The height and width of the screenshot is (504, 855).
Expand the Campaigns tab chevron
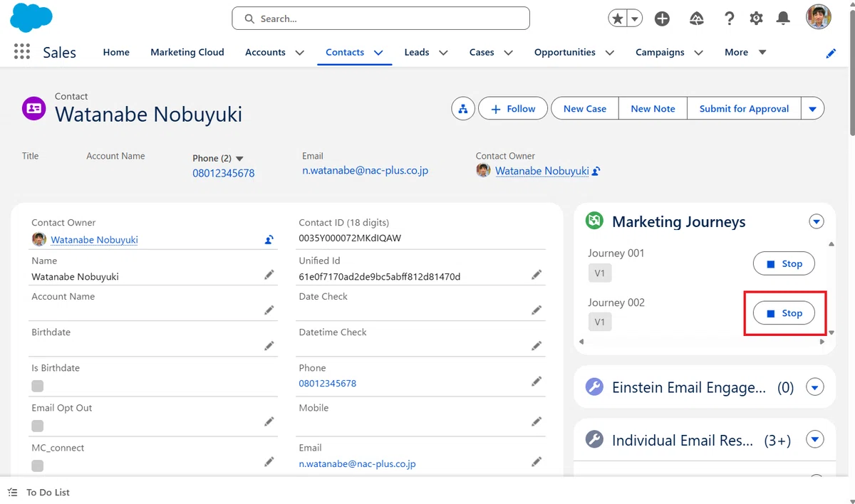[x=698, y=53]
